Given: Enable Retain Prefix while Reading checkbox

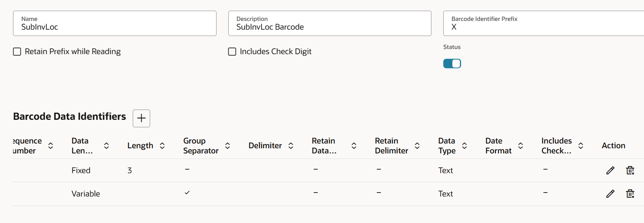Looking at the screenshot, I should (17, 52).
